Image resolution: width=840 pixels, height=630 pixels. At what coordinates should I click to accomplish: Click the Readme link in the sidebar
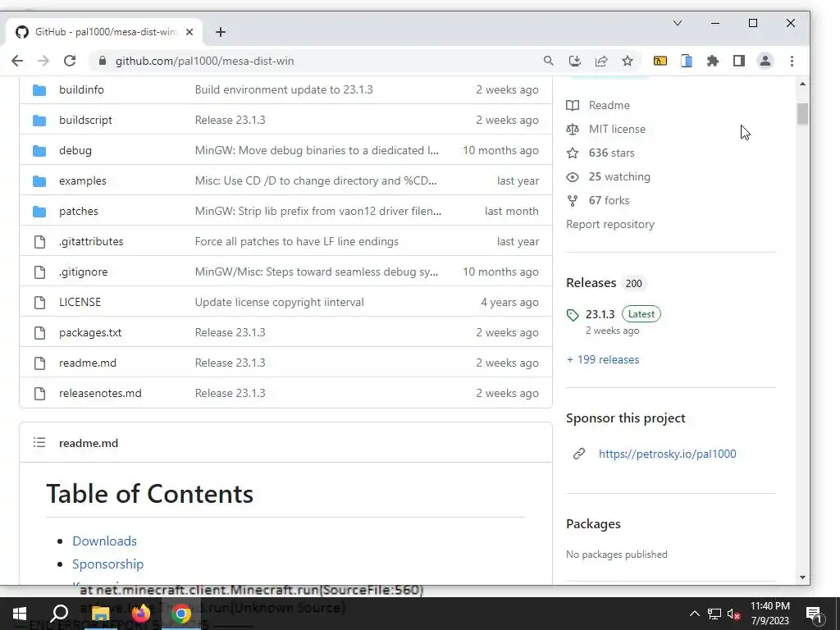point(609,105)
